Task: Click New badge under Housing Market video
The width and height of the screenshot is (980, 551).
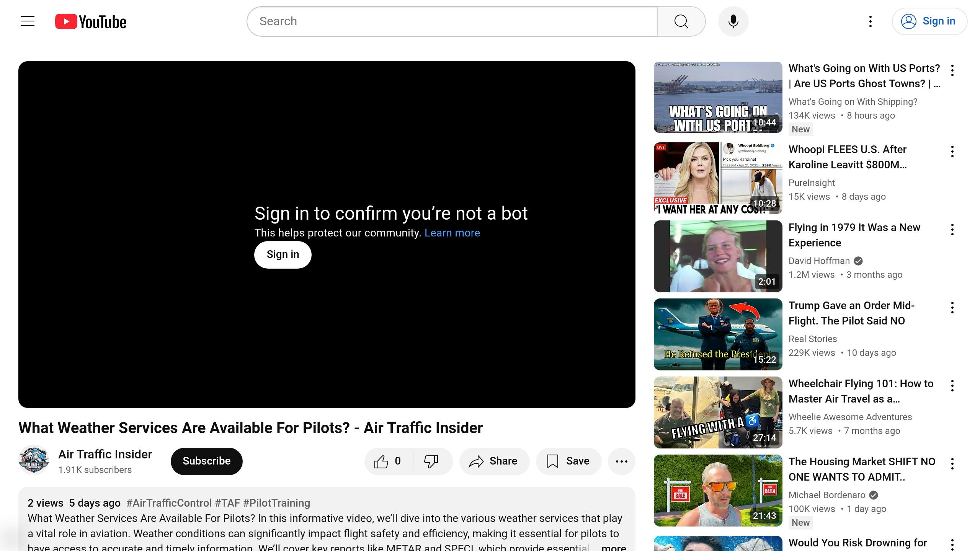Action: (x=800, y=523)
